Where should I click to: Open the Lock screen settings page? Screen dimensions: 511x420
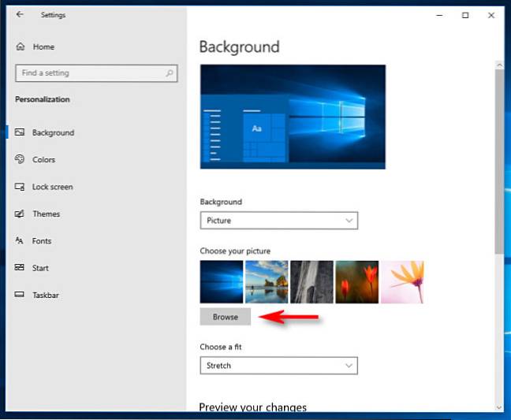[x=52, y=187]
